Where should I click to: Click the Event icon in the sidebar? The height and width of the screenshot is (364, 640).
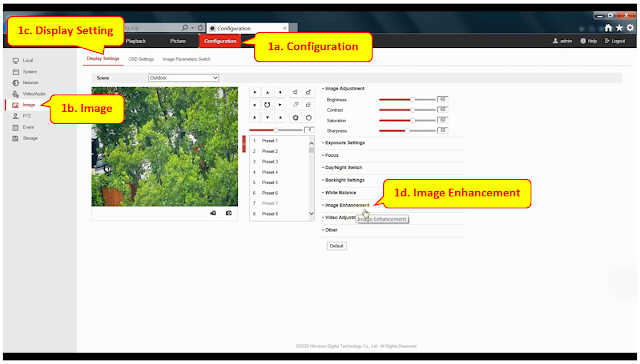(x=16, y=127)
